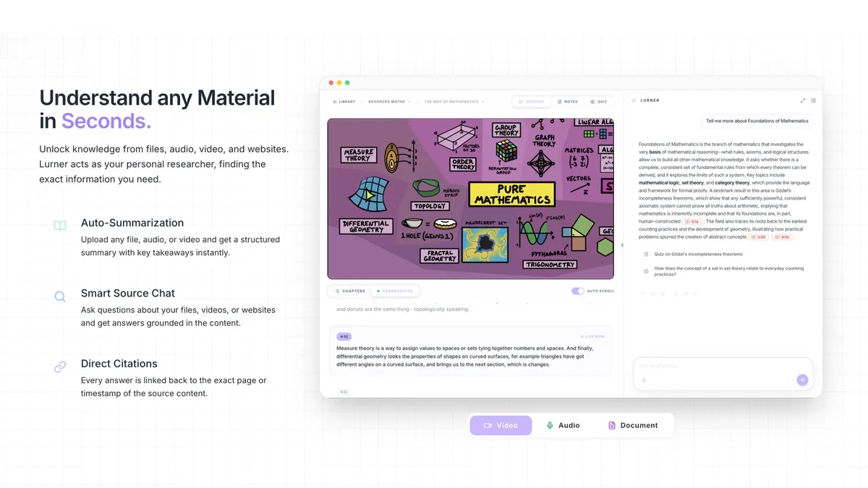Select the Audio source type button

click(563, 425)
